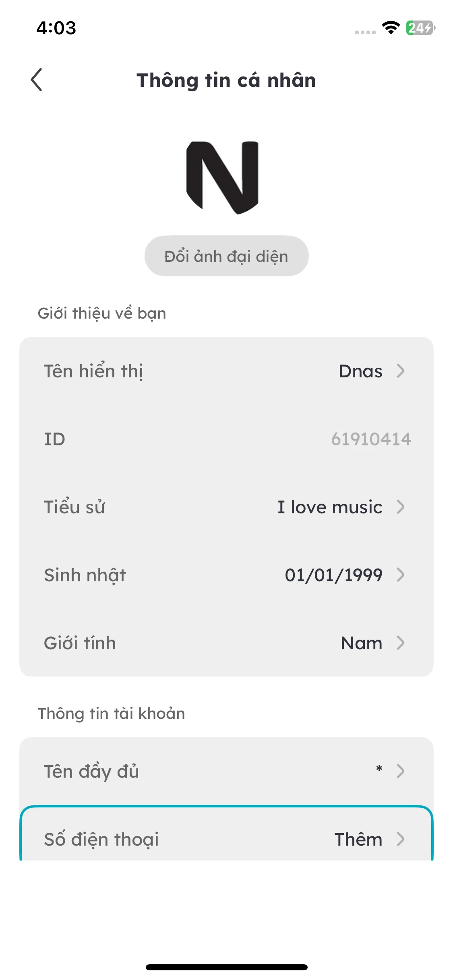Tap the Số điện thoại label
Screen dimensions: 453x980
pyautogui.click(x=101, y=840)
